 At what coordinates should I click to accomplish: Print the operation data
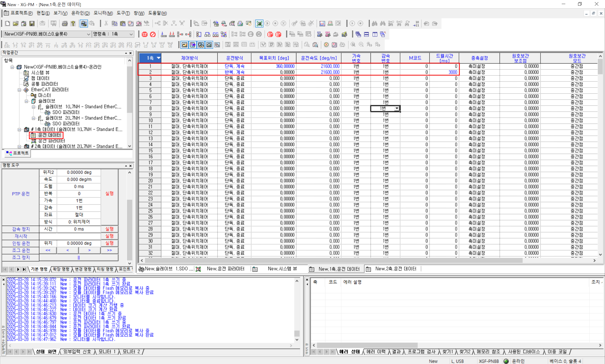pyautogui.click(x=65, y=23)
